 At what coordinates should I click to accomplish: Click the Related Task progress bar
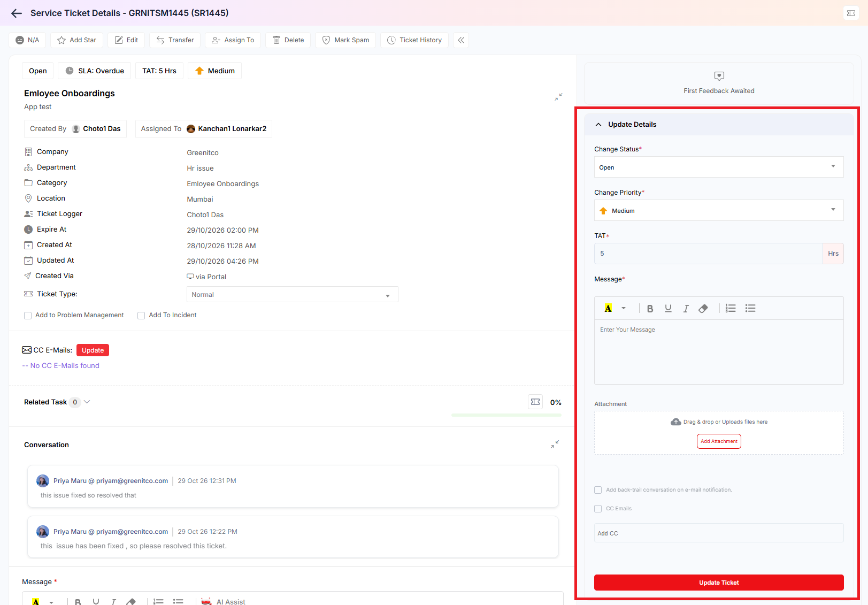click(x=506, y=415)
